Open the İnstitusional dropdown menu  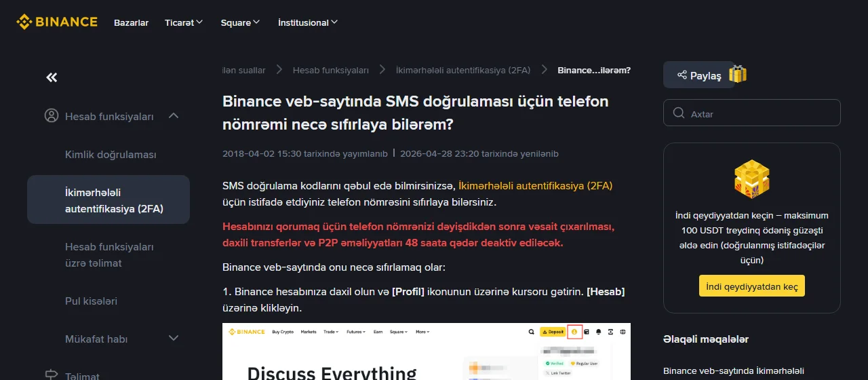click(308, 22)
